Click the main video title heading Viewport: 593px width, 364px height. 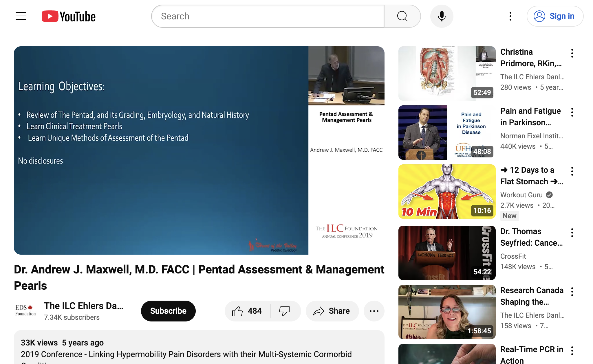point(199,277)
